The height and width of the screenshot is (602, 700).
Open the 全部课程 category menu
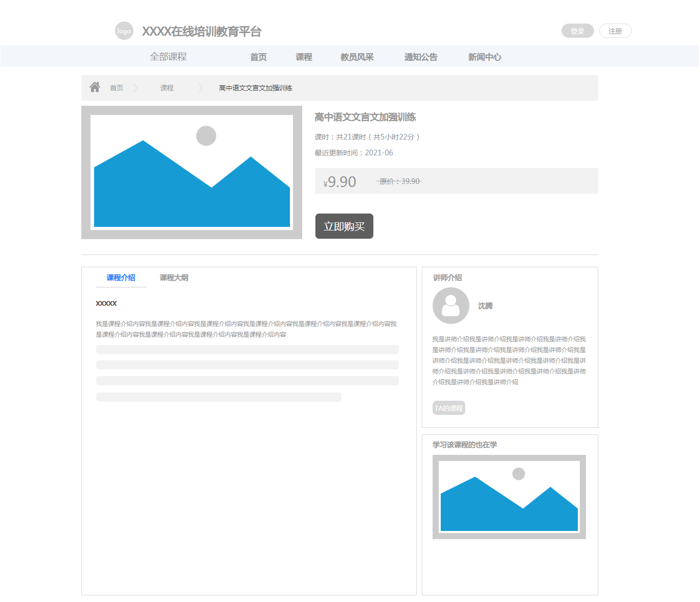pos(168,57)
